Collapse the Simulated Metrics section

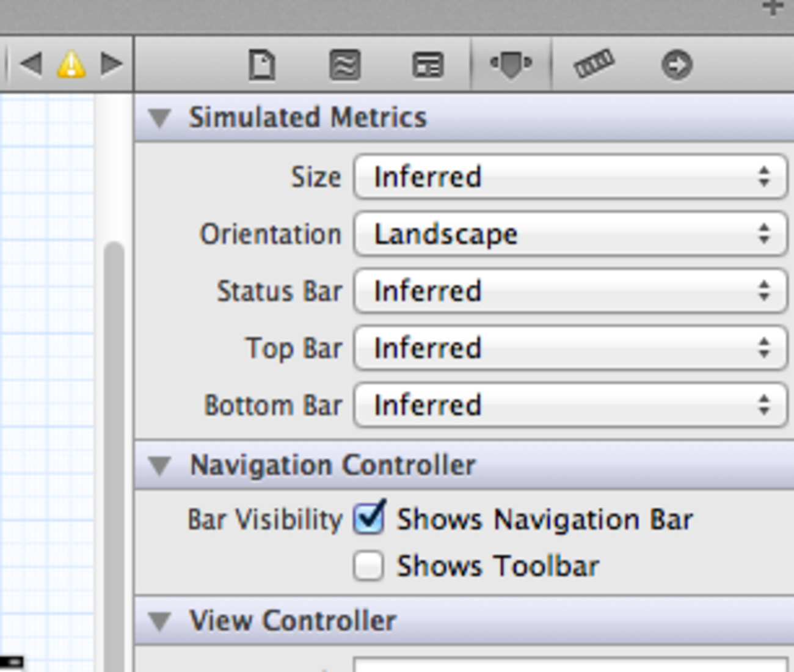tap(160, 118)
